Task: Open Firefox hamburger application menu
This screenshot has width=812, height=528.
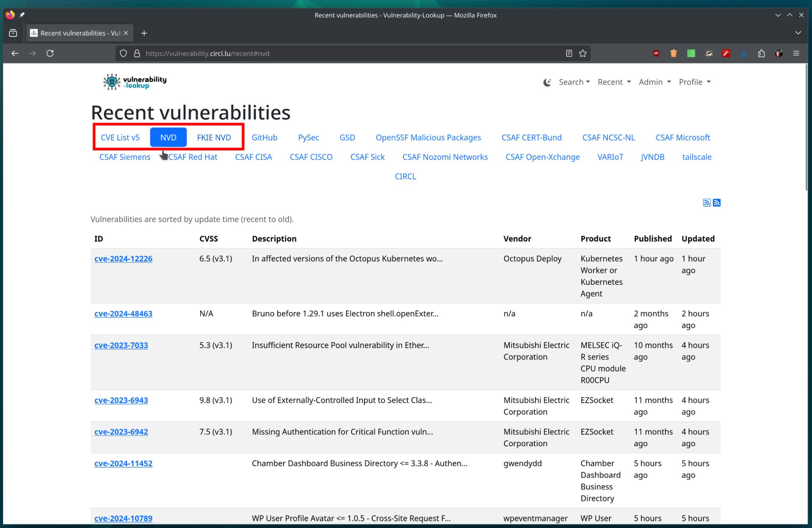Action: [x=796, y=53]
